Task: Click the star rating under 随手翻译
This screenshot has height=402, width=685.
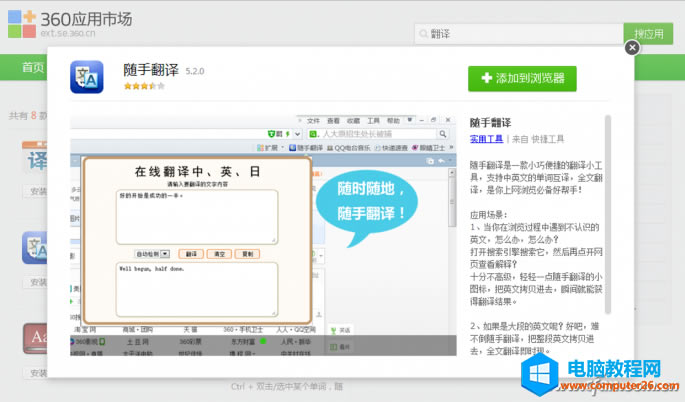Action: coord(138,87)
